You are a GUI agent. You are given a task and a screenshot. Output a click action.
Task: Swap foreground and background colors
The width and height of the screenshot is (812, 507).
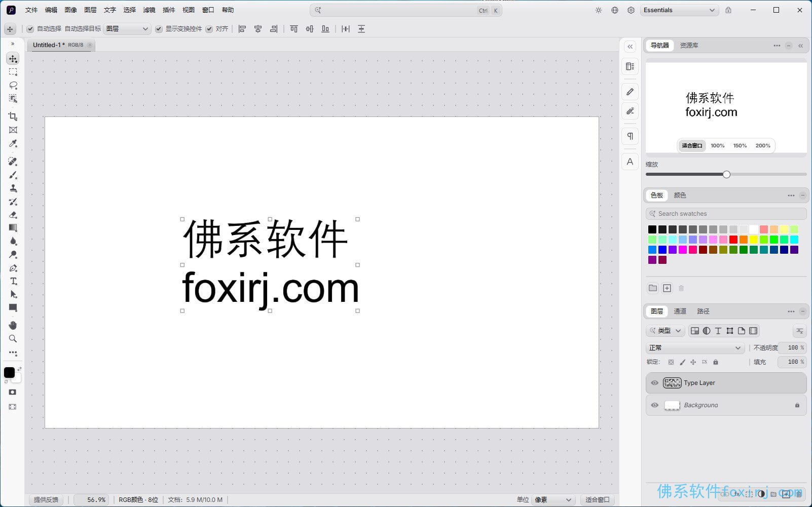click(19, 369)
